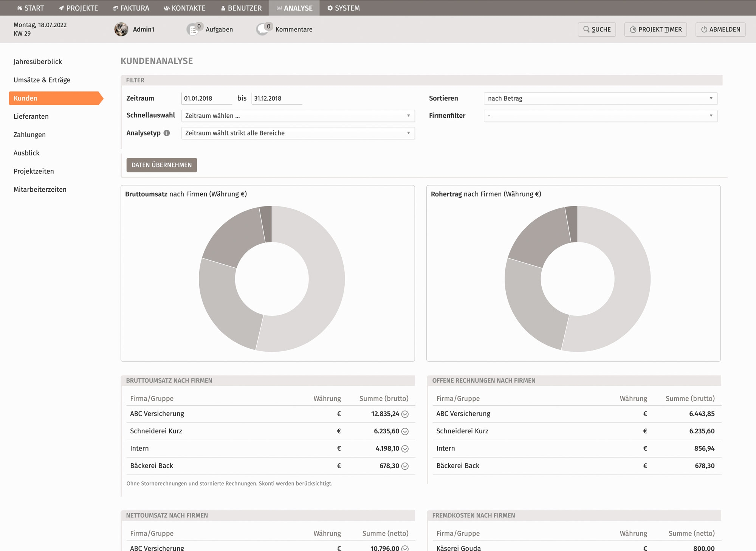Open the Aufgaben task list icon
756x551 pixels.
click(x=193, y=29)
